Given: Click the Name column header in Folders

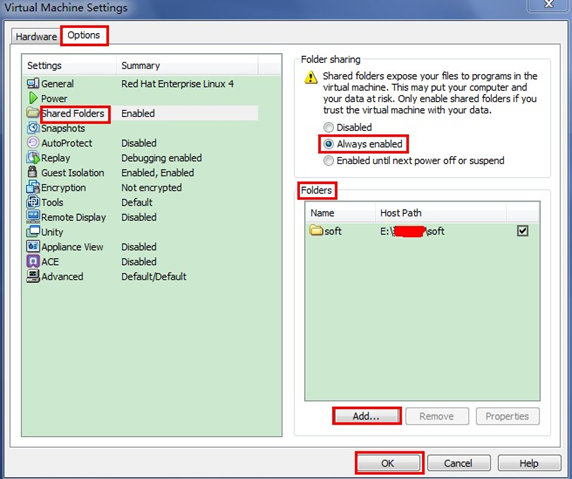Looking at the screenshot, I should click(x=340, y=213).
